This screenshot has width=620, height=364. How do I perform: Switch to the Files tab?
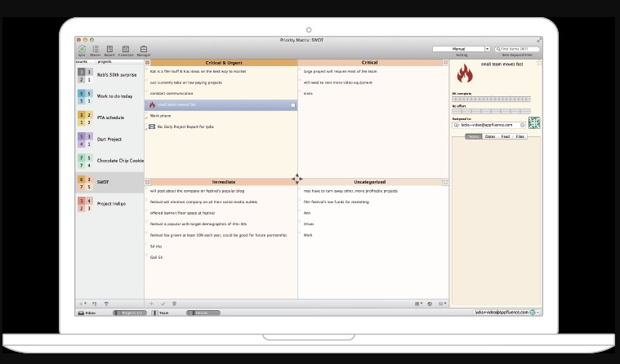[520, 136]
